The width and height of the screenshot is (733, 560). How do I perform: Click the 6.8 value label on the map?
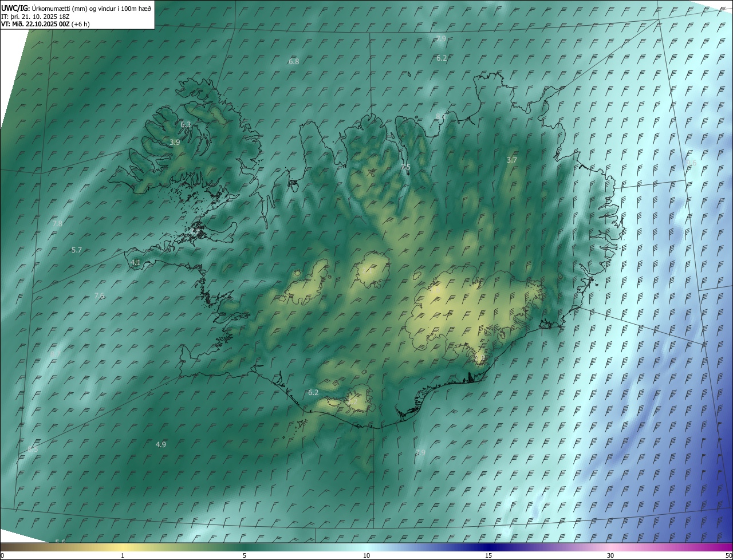[x=294, y=61]
